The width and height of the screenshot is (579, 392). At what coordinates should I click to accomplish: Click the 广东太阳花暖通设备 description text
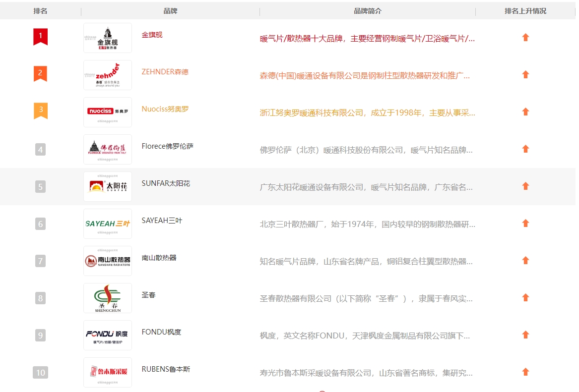click(366, 187)
